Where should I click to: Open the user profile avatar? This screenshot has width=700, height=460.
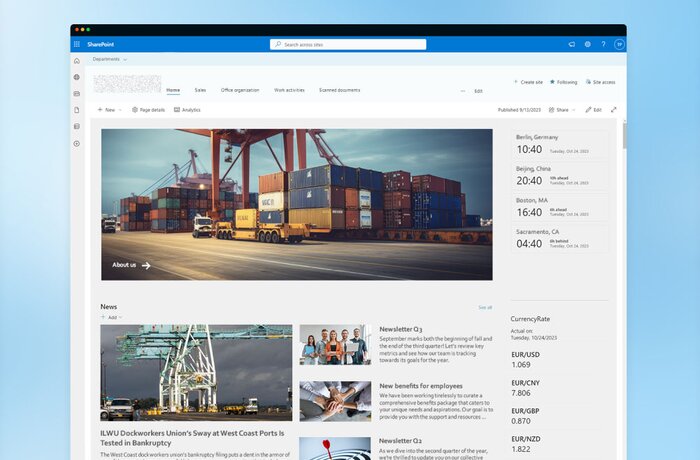pos(619,44)
